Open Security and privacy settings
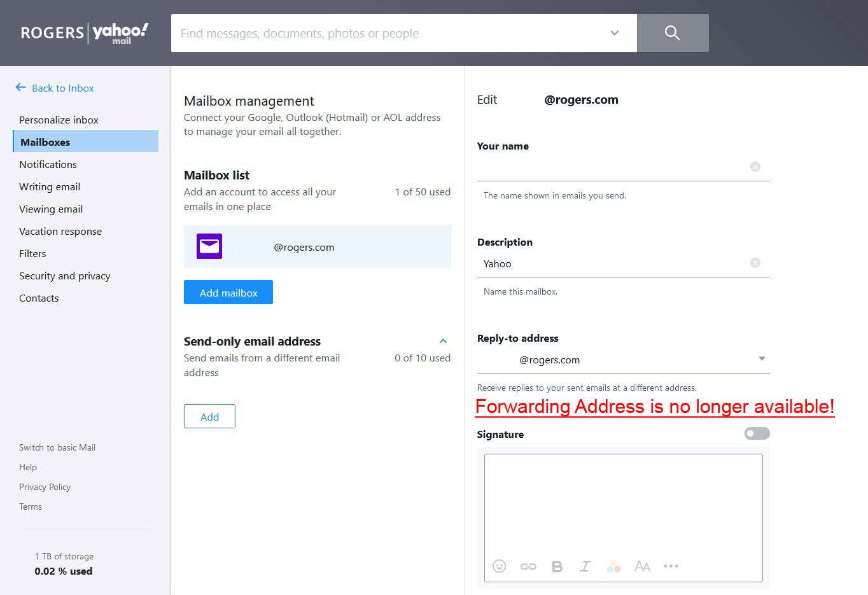This screenshot has width=868, height=595. 64,276
